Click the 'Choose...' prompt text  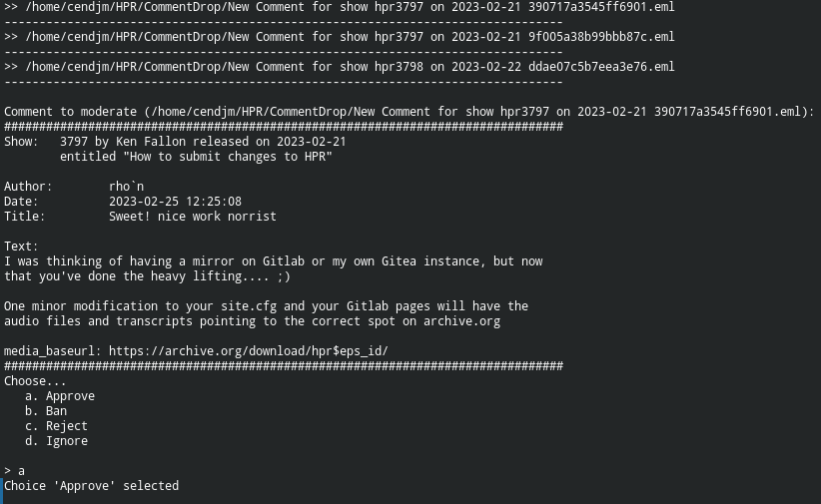(35, 381)
